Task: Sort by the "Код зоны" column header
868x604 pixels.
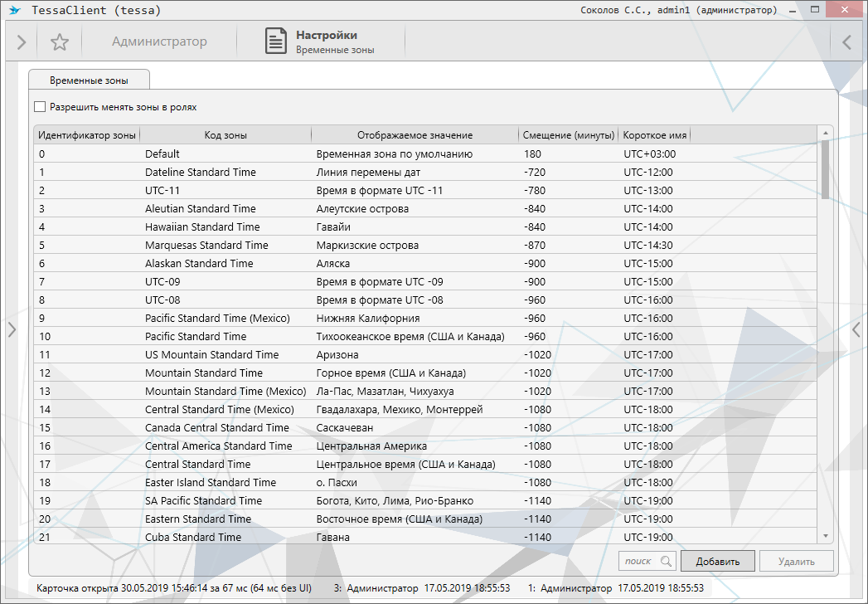Action: pyautogui.click(x=225, y=135)
